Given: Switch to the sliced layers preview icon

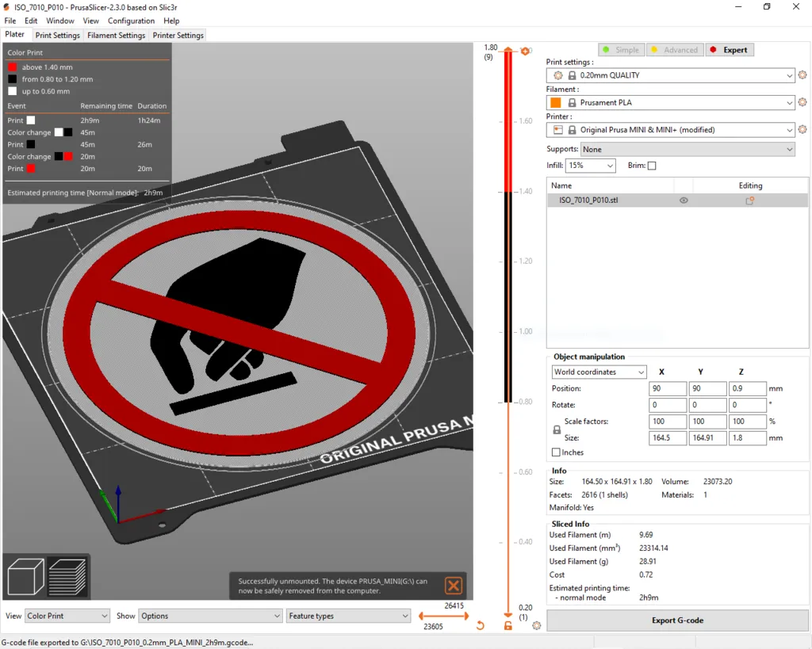Looking at the screenshot, I should tap(67, 577).
